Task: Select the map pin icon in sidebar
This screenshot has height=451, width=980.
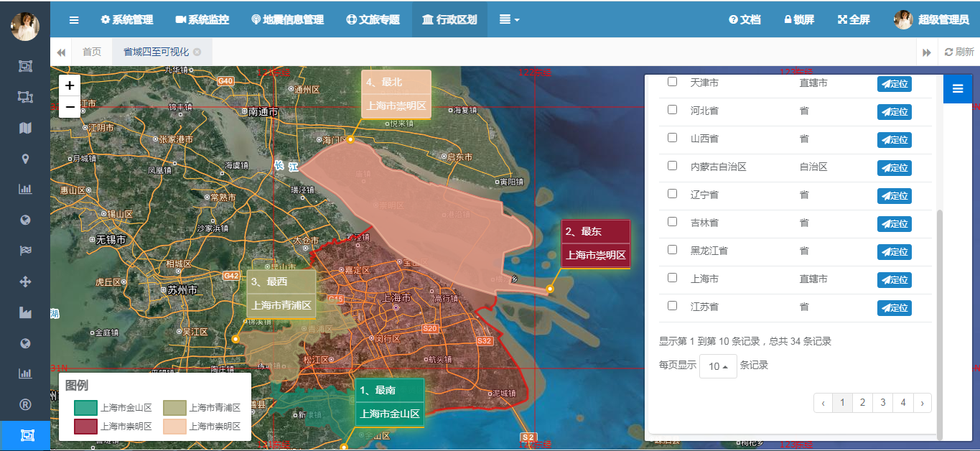Action: coord(25,159)
